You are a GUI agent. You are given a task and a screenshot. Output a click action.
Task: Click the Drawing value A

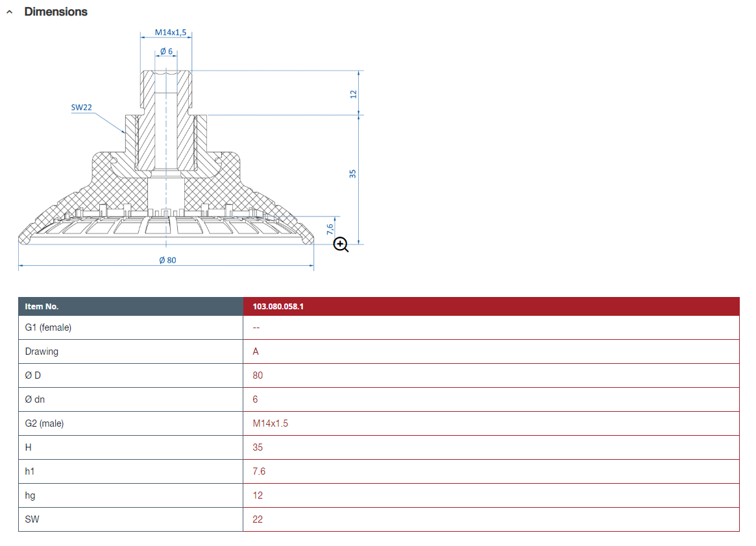[256, 351]
